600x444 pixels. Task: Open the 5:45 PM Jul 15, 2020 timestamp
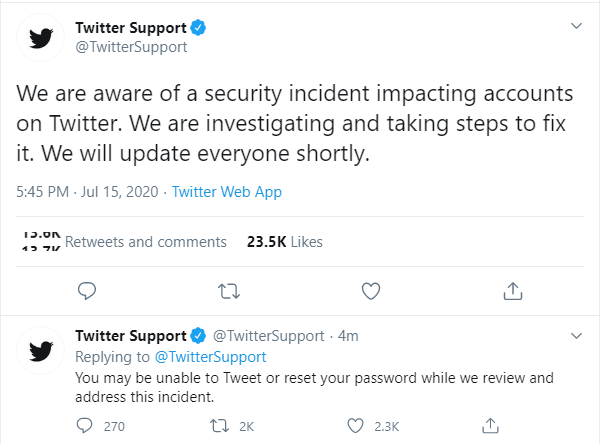click(x=87, y=192)
